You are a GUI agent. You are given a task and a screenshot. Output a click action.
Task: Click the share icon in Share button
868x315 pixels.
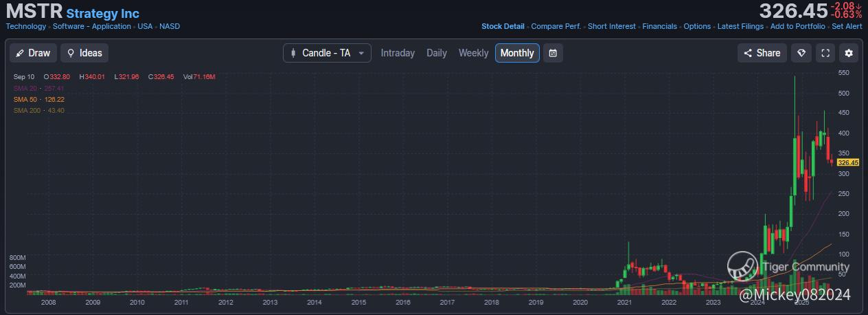click(748, 53)
